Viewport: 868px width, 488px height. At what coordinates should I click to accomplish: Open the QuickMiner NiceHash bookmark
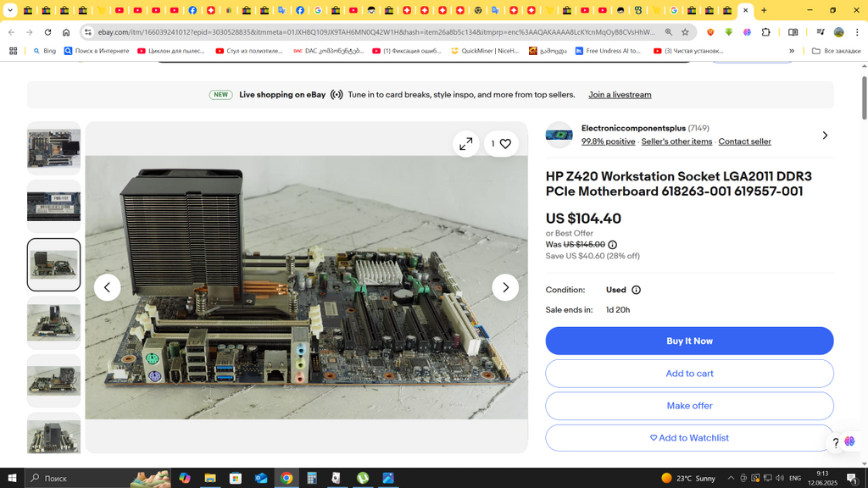485,51
